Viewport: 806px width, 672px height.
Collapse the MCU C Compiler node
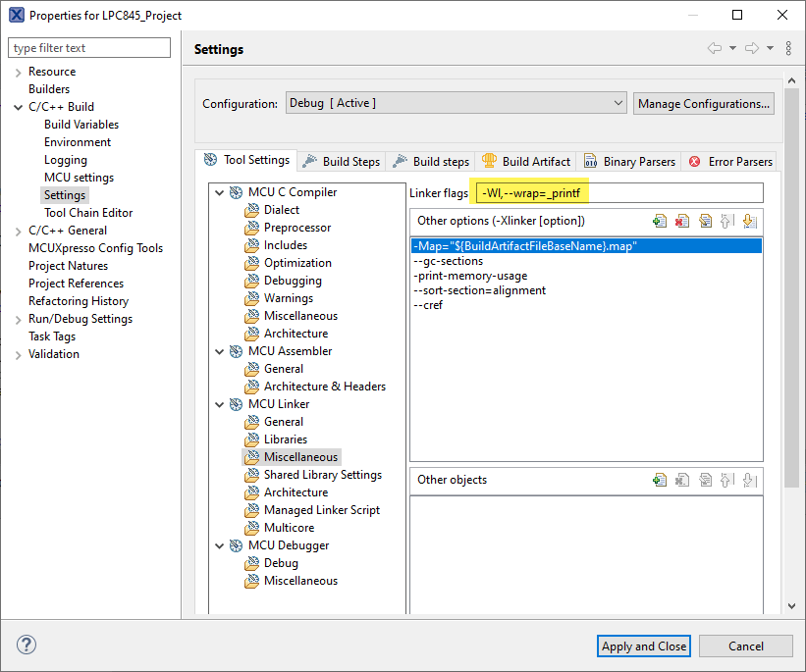219,192
